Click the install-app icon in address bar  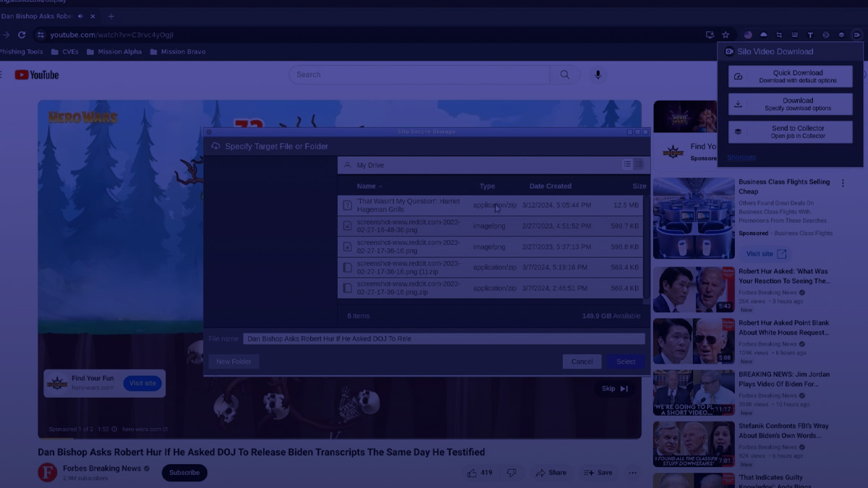coord(710,35)
